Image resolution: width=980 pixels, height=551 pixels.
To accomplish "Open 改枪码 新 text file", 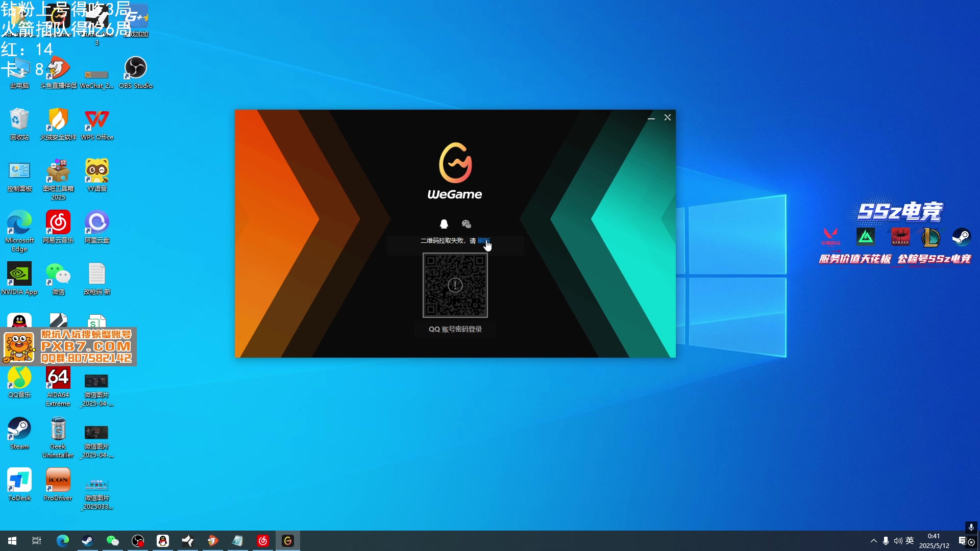I will pyautogui.click(x=97, y=279).
